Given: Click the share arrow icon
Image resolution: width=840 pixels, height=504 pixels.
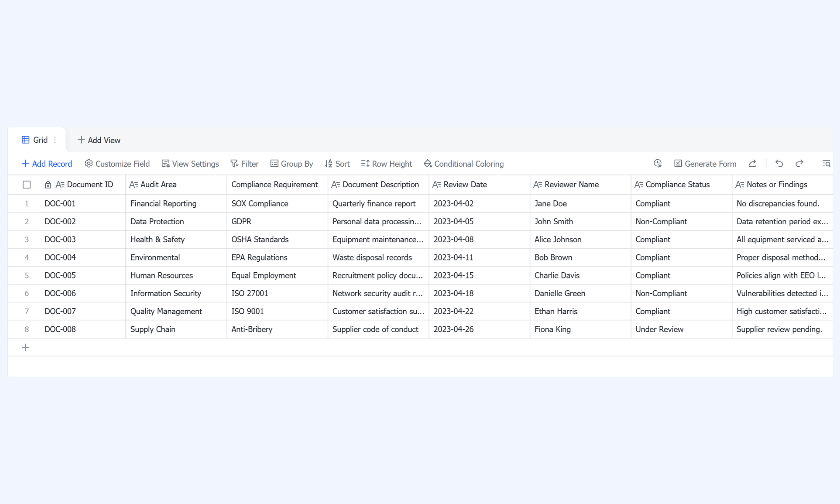Looking at the screenshot, I should (x=752, y=163).
